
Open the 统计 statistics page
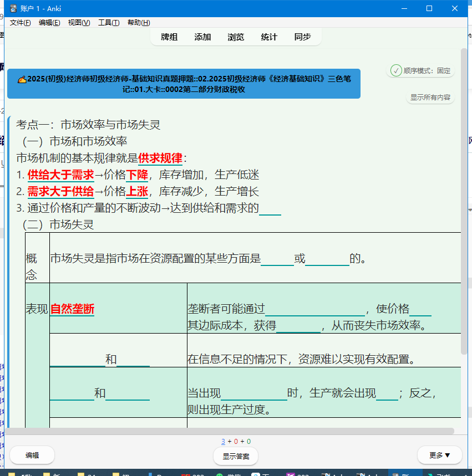pyautogui.click(x=269, y=37)
